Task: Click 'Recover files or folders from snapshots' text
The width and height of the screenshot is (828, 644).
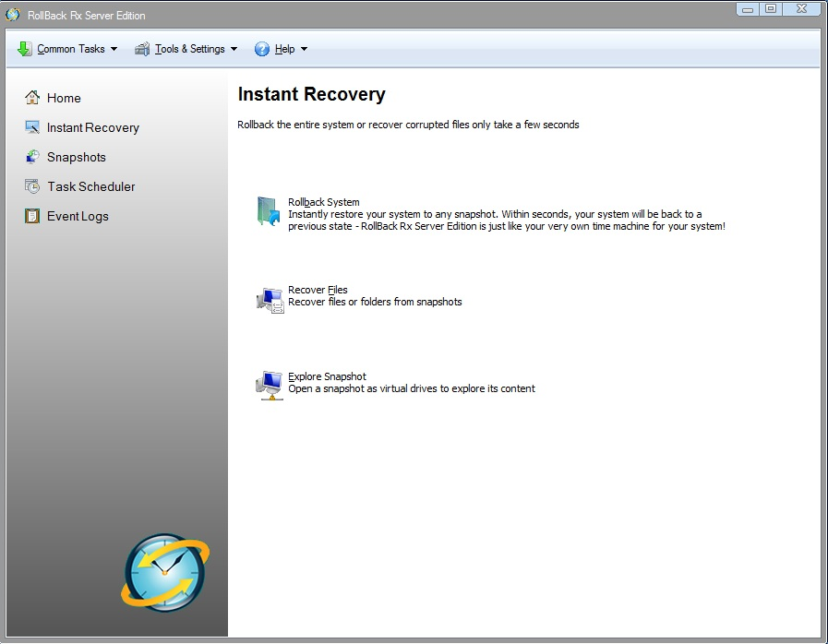Action: coord(375,302)
